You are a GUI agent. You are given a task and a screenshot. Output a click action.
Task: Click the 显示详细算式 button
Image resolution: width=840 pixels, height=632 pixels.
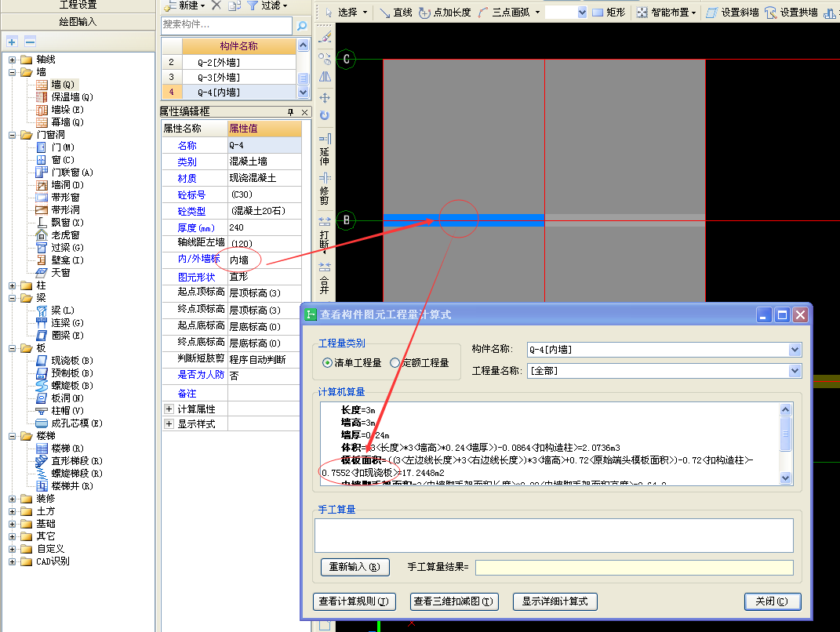point(555,601)
